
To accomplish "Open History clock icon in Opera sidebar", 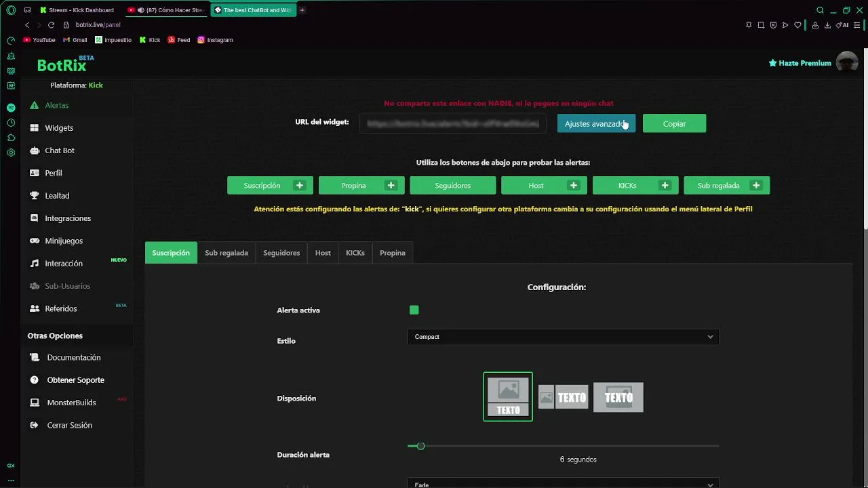I will (11, 123).
